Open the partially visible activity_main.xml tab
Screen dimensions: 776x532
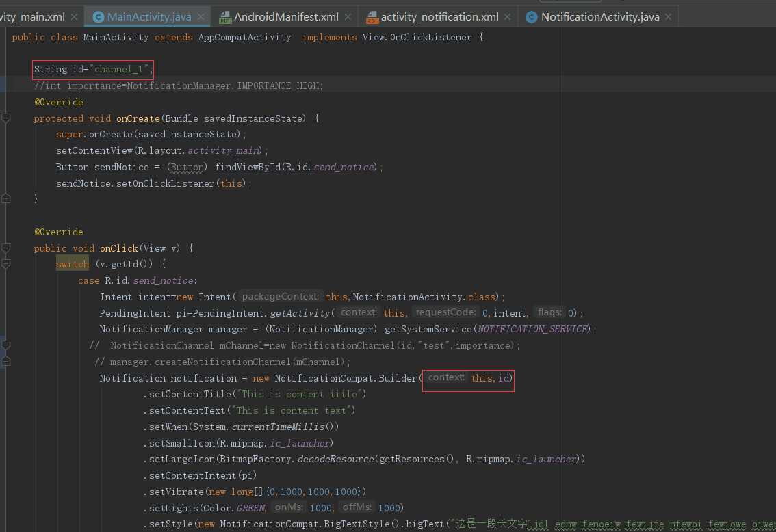(x=31, y=17)
